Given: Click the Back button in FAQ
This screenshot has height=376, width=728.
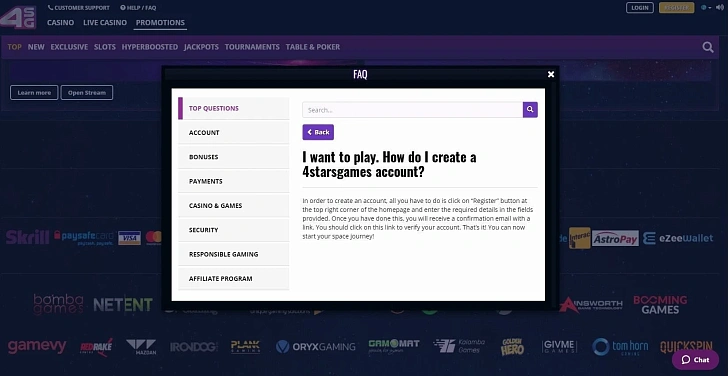Looking at the screenshot, I should (x=318, y=132).
